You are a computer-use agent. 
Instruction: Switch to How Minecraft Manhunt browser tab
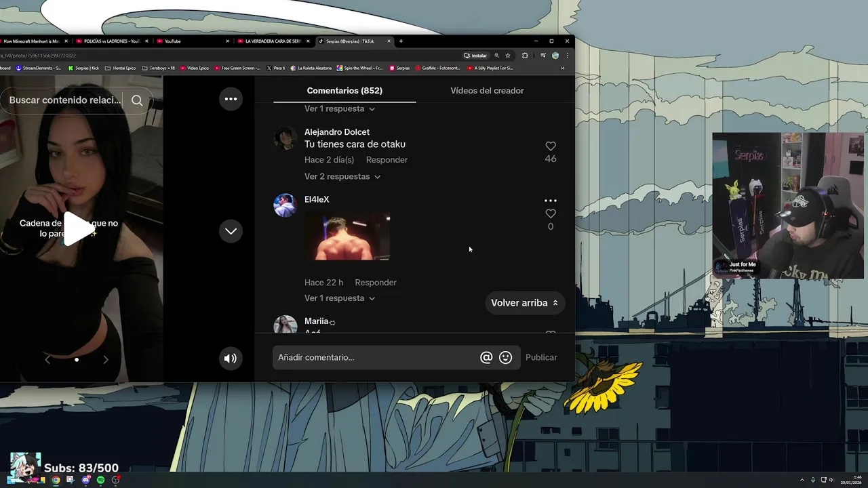[x=33, y=41]
